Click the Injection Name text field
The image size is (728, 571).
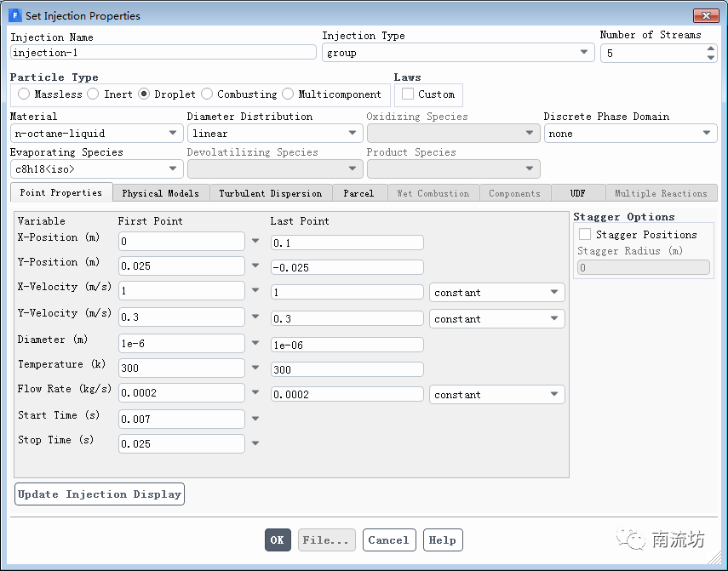pyautogui.click(x=163, y=53)
